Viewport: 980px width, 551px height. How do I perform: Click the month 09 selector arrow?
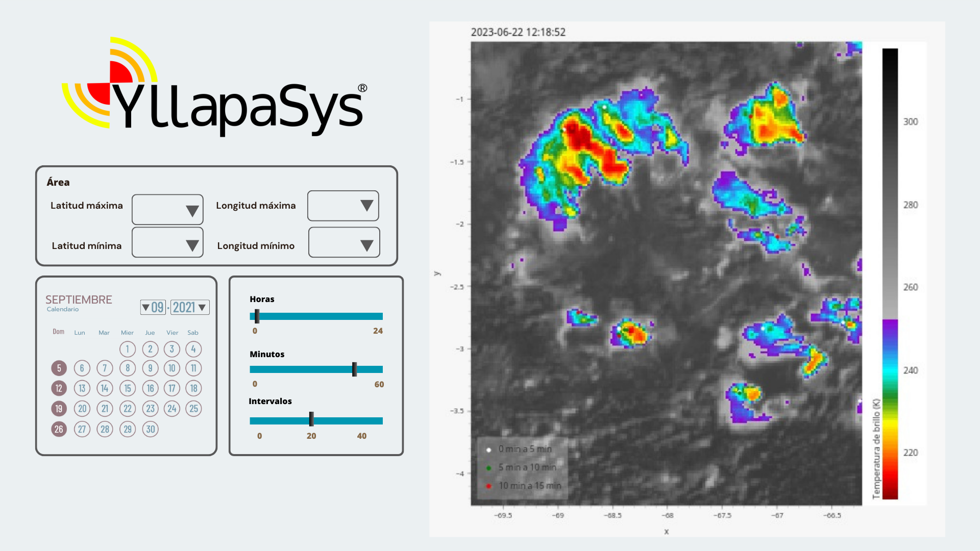point(146,307)
